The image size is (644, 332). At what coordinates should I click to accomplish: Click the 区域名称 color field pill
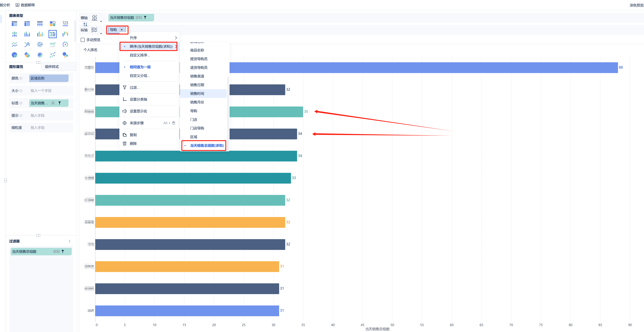click(49, 78)
